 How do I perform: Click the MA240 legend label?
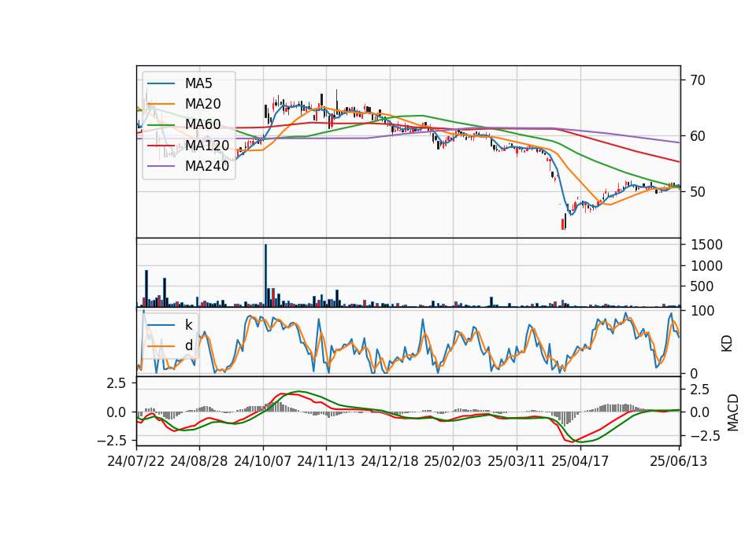point(207,166)
